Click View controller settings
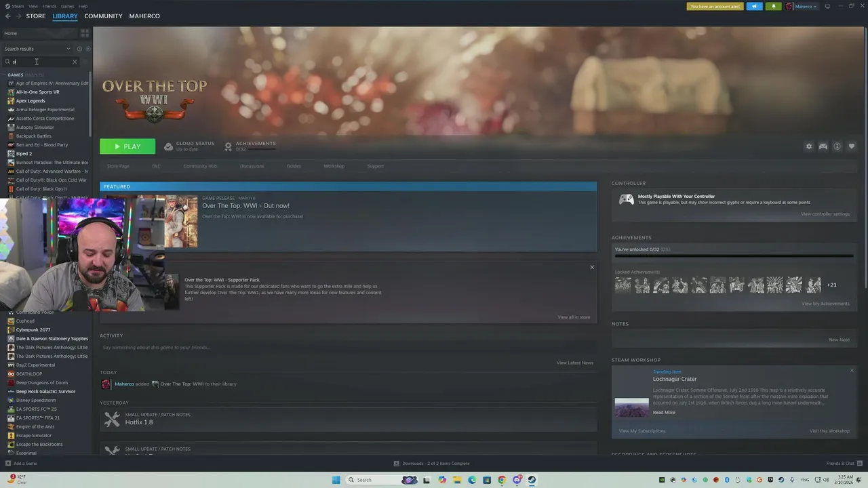This screenshot has height=488, width=868. 825,214
